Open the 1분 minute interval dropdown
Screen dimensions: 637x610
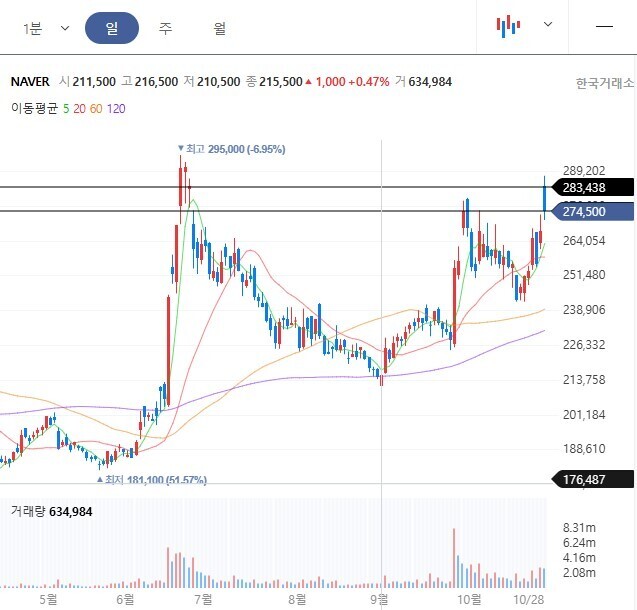click(x=46, y=28)
